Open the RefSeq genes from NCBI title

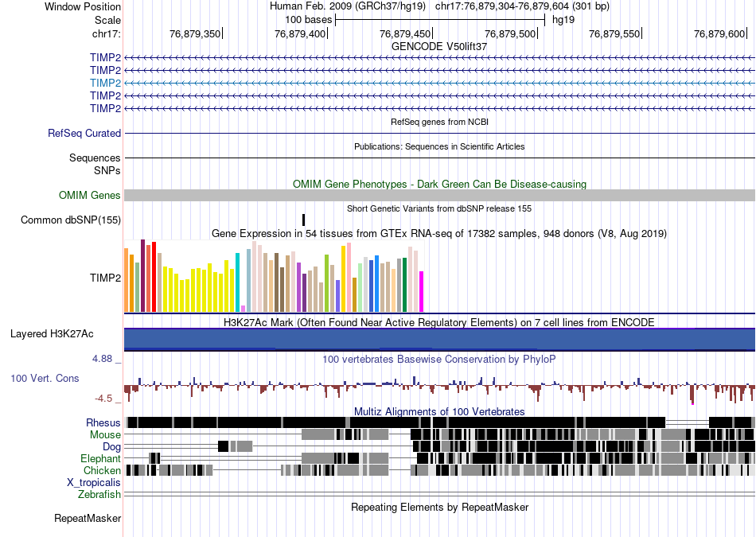439,122
